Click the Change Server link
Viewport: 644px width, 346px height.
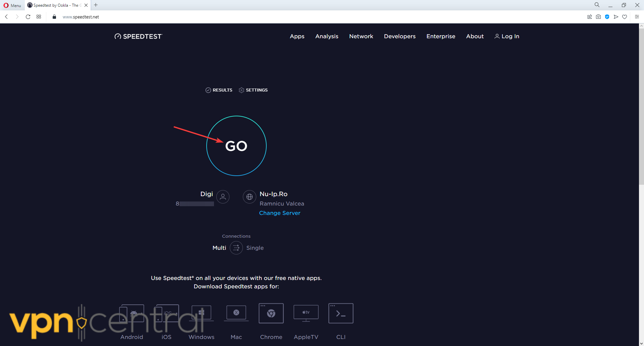(279, 213)
